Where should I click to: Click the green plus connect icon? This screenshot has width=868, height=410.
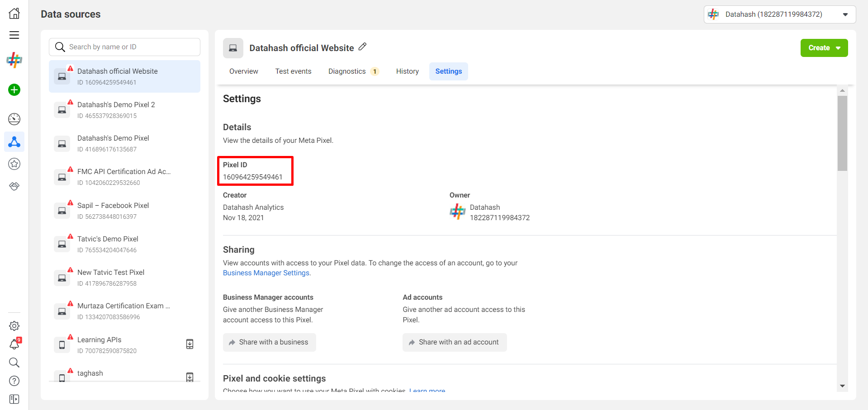point(14,90)
